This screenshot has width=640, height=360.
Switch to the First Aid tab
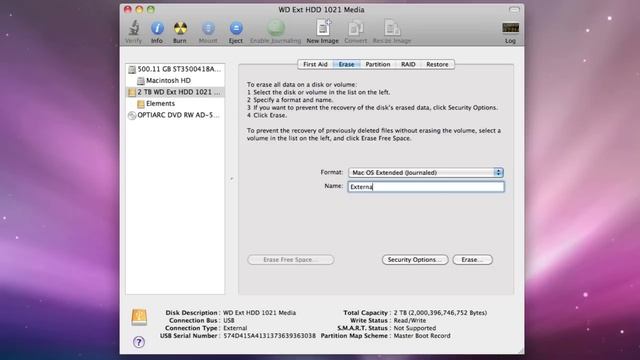[x=315, y=64]
